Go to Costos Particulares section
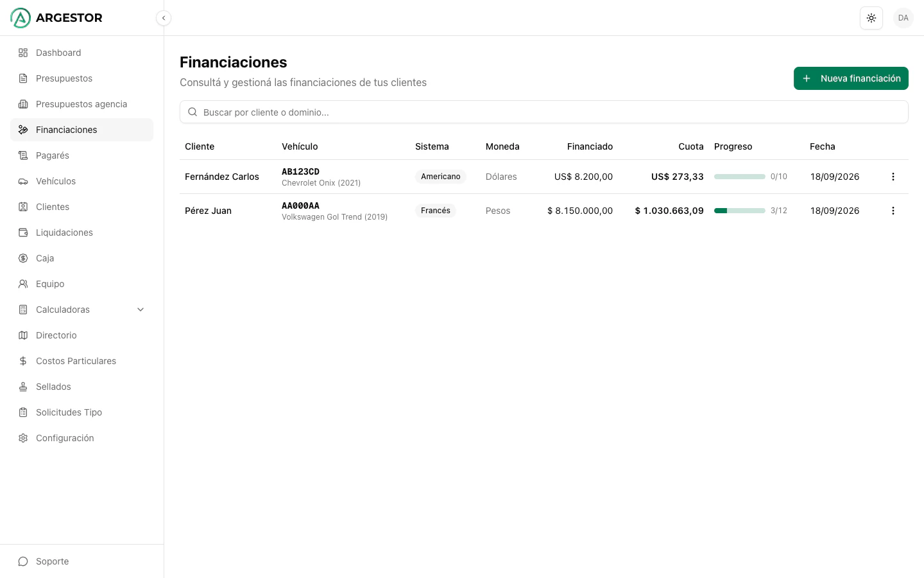Screen dimensions: 924x578 coord(81,361)
